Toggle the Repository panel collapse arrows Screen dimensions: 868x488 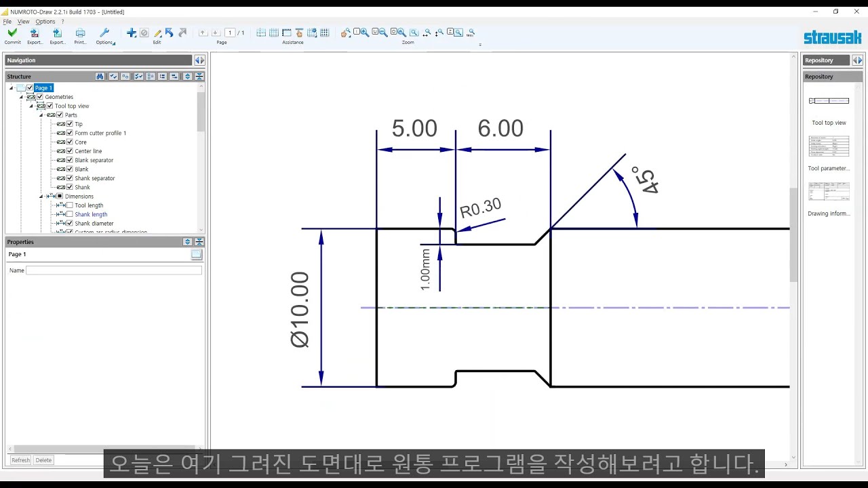click(857, 60)
